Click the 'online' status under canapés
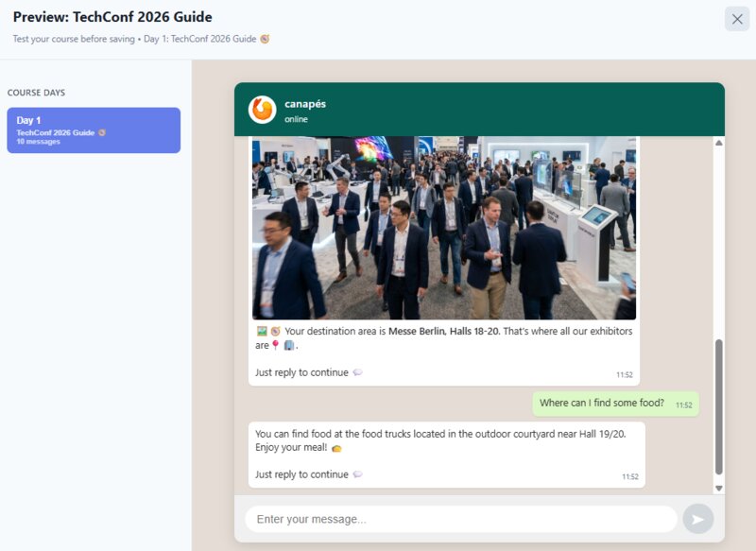Screen dimensions: 756x551 click(x=296, y=120)
